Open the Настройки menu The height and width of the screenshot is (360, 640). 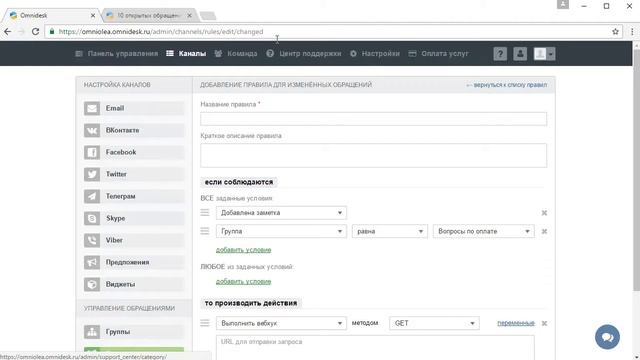[x=375, y=53]
